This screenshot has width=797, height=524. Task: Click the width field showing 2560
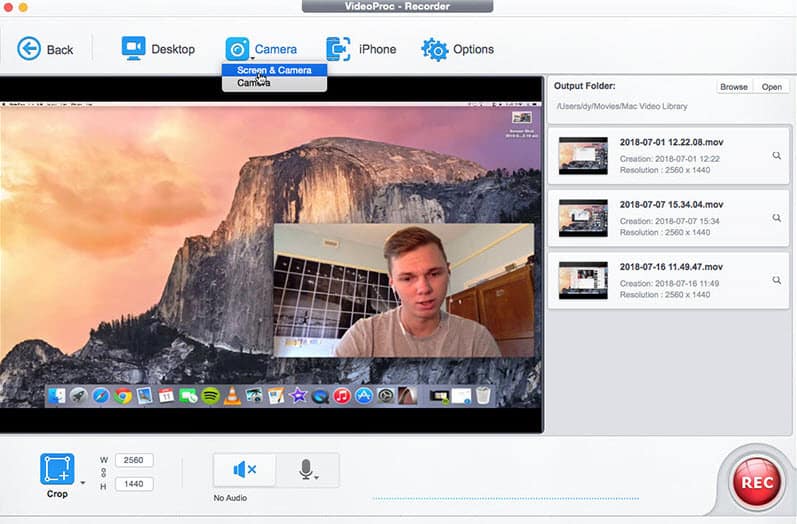tap(134, 460)
